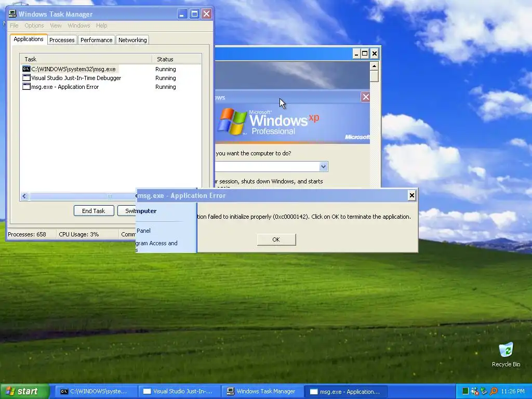Close the msg.exe Application Error dialog

point(411,195)
